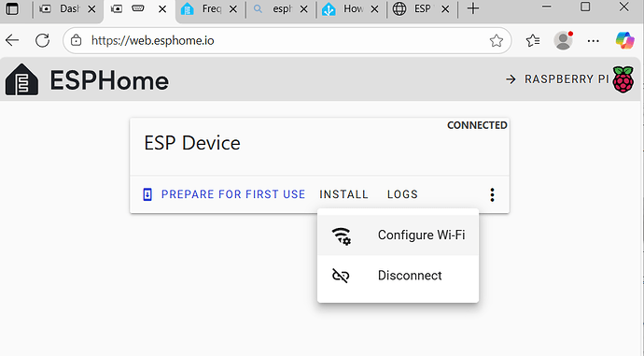Click the browser refresh icon
Image resolution: width=644 pixels, height=356 pixels.
pos(42,40)
